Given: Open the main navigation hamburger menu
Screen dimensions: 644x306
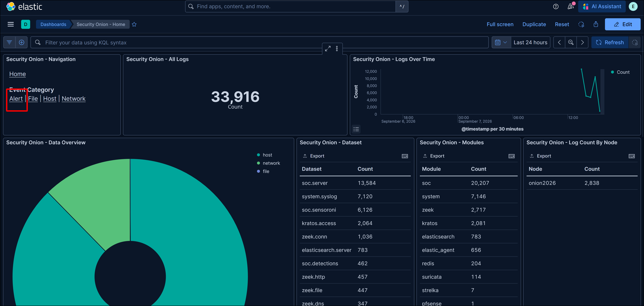Looking at the screenshot, I should [x=11, y=24].
